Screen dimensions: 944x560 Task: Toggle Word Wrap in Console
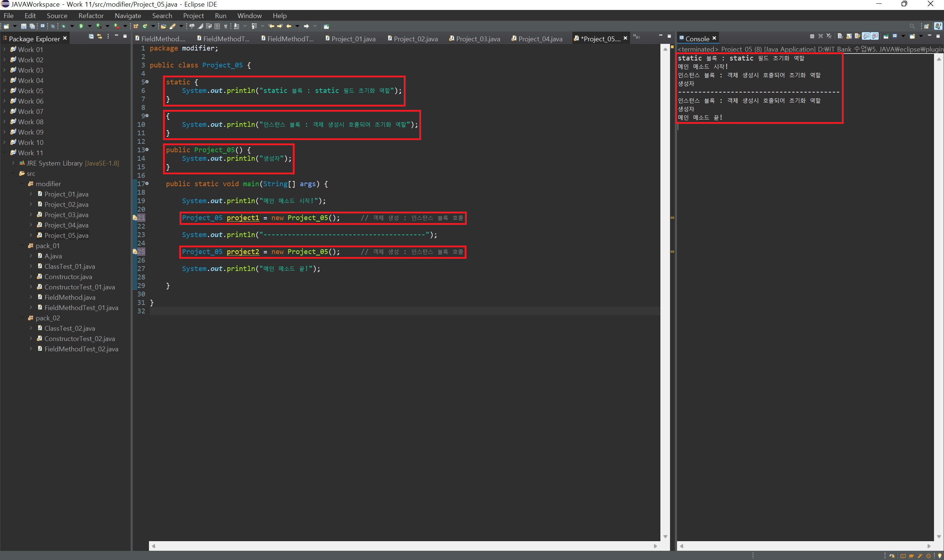858,36
